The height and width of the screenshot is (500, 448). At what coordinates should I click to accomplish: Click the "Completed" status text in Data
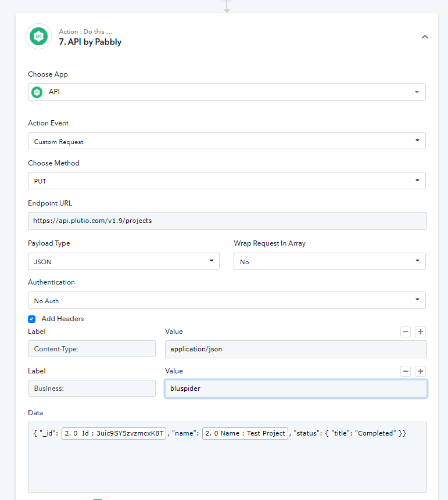(x=375, y=433)
